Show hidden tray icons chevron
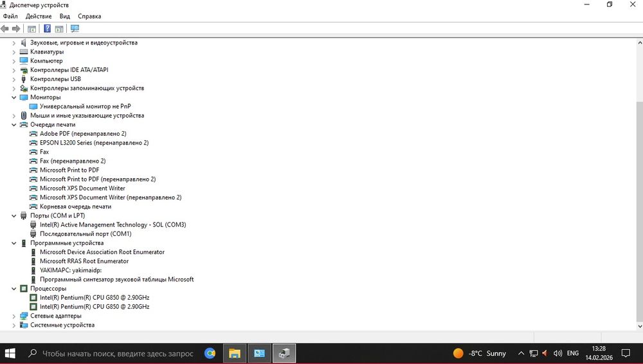Image resolution: width=643 pixels, height=364 pixels. [x=521, y=353]
